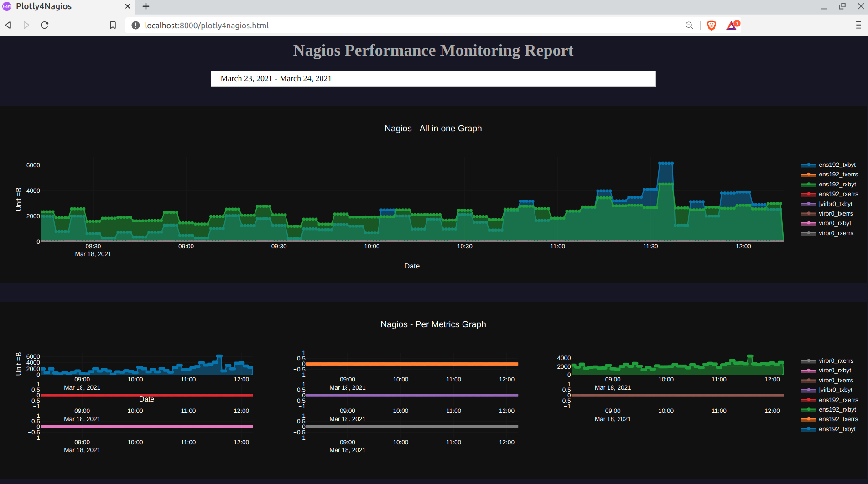Open the date range picker field

click(x=433, y=78)
